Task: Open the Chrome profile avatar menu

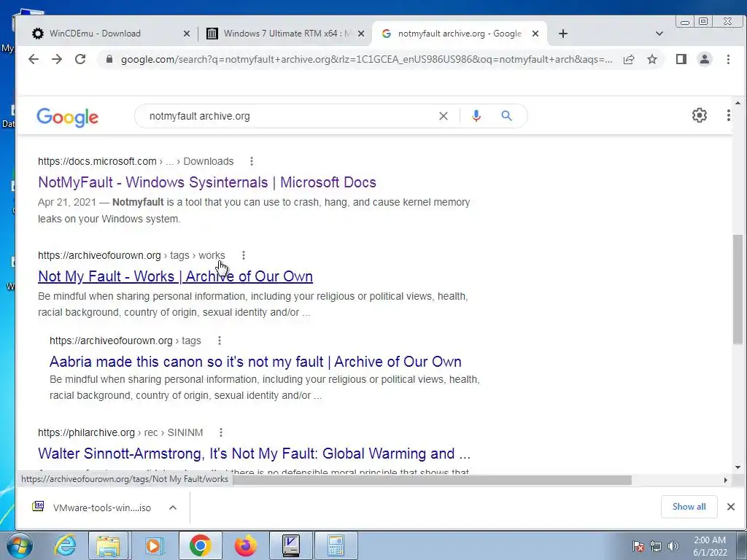Action: point(704,59)
